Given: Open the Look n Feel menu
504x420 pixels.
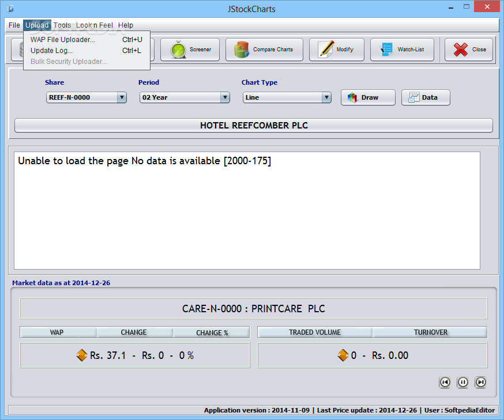Looking at the screenshot, I should coord(94,25).
